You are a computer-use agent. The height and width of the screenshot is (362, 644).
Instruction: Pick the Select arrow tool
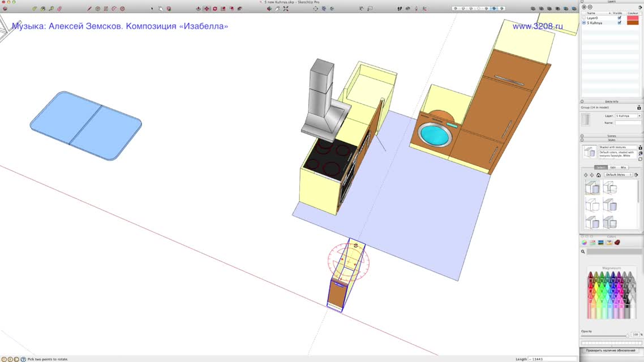(152, 8)
